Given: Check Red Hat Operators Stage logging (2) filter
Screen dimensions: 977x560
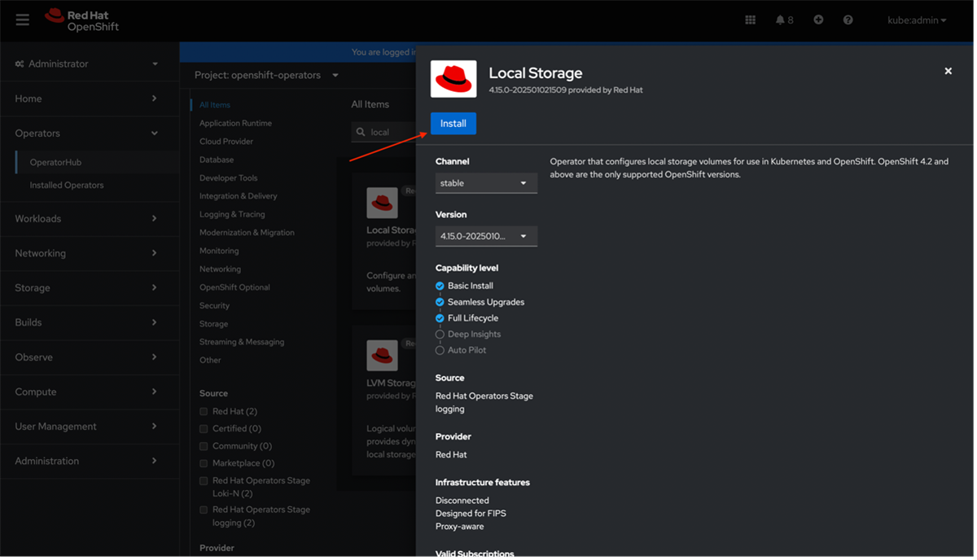Looking at the screenshot, I should point(204,510).
